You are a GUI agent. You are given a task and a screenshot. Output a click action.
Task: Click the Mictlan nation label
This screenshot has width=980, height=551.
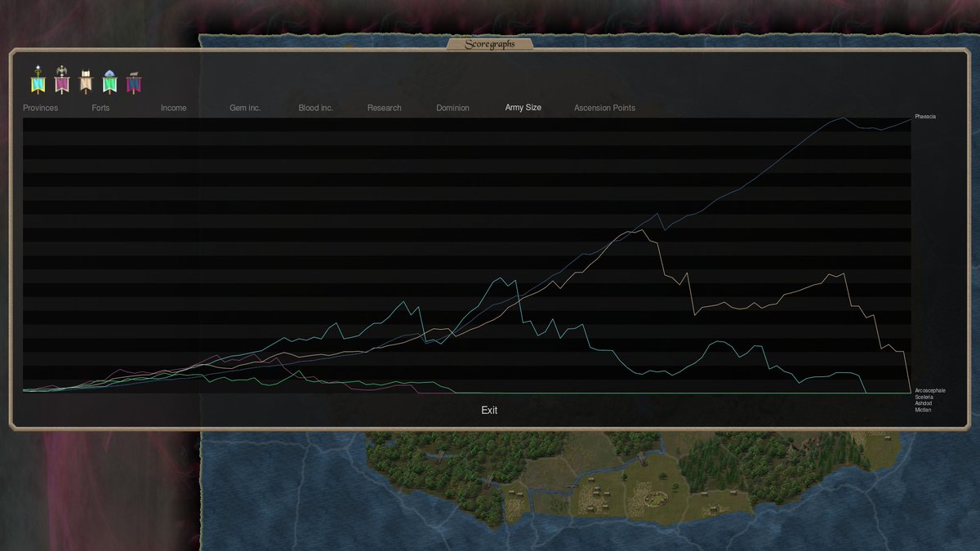[923, 410]
